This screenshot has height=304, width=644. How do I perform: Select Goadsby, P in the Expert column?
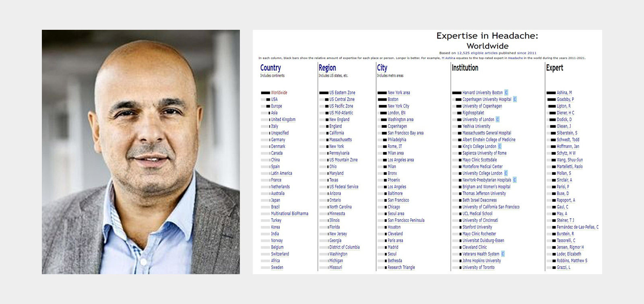(x=566, y=99)
